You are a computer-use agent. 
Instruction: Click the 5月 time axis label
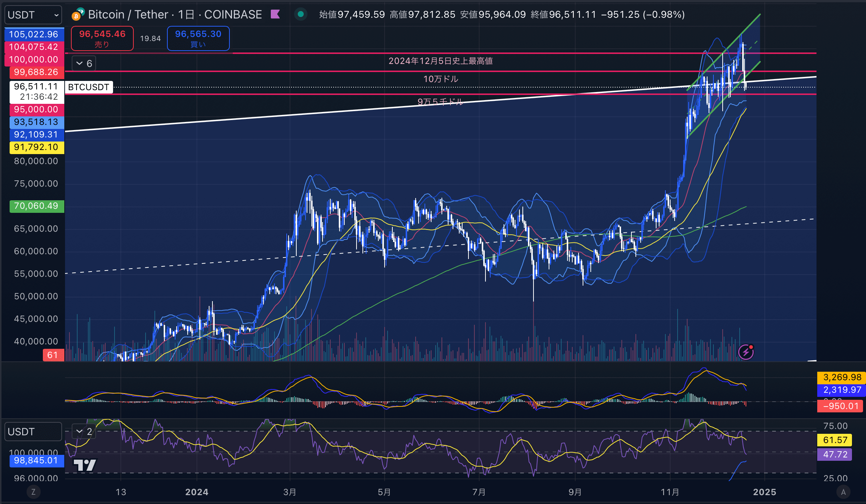click(x=384, y=492)
